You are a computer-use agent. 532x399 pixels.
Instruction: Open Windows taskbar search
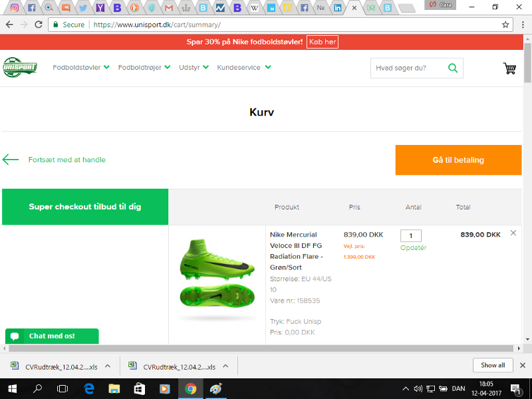pos(37,389)
